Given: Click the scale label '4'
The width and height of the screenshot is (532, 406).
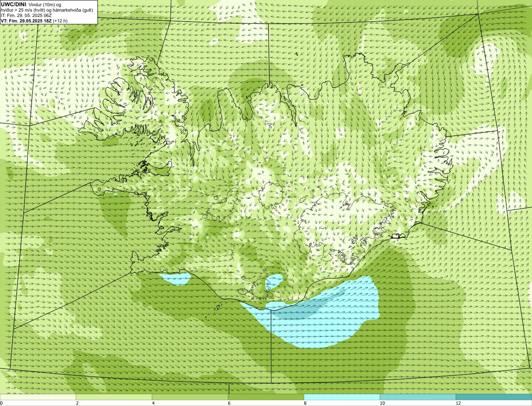Looking at the screenshot, I should 153,403.
